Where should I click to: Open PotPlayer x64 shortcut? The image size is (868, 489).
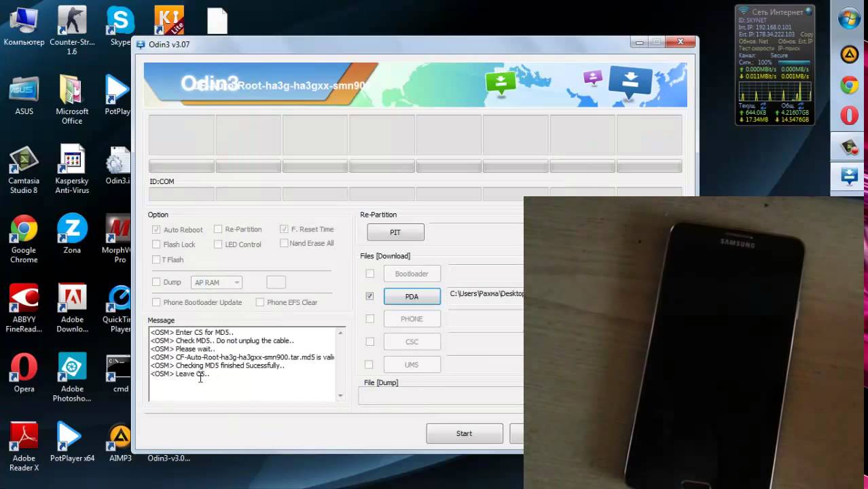point(72,442)
